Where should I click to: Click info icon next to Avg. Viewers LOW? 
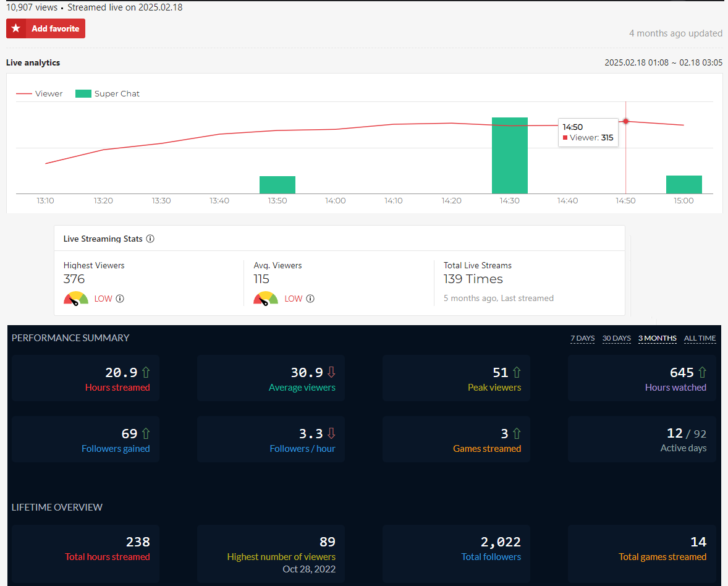[310, 299]
